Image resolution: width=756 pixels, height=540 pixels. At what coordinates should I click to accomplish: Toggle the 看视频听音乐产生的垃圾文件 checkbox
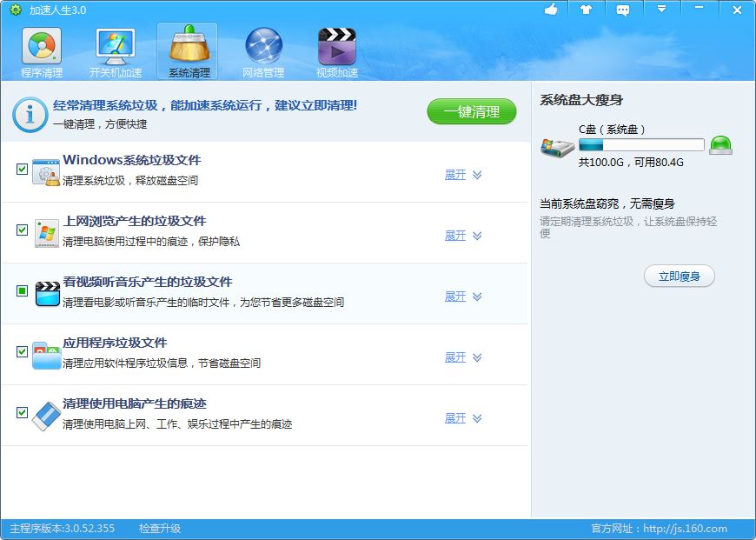(23, 290)
